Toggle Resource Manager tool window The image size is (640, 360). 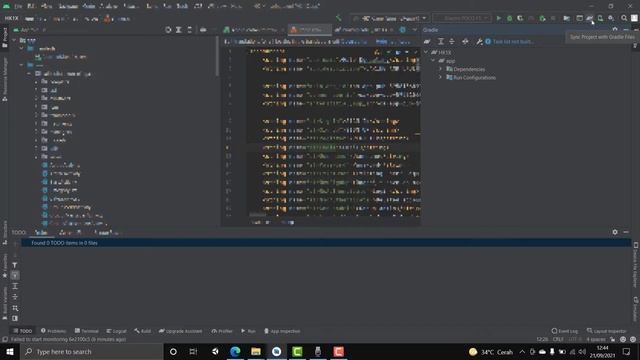coord(5,79)
